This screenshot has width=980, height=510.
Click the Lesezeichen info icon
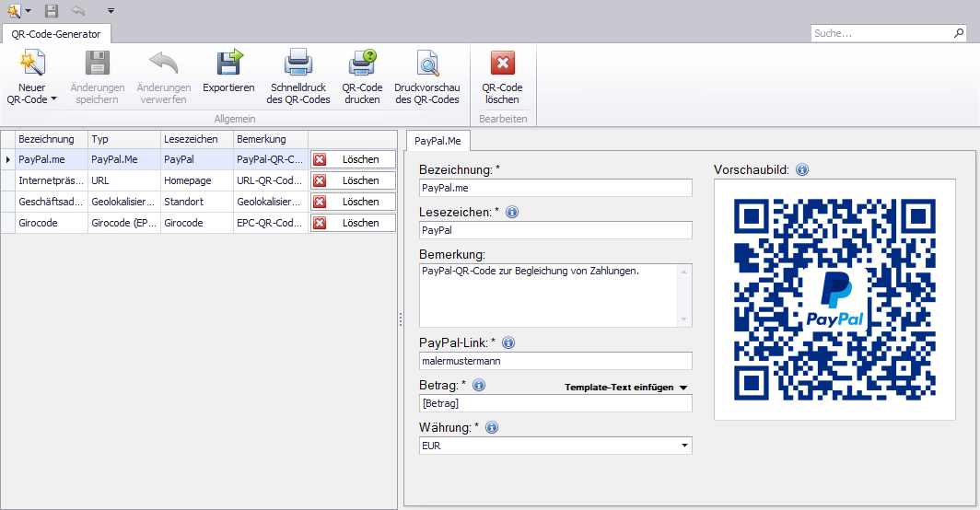(x=512, y=212)
